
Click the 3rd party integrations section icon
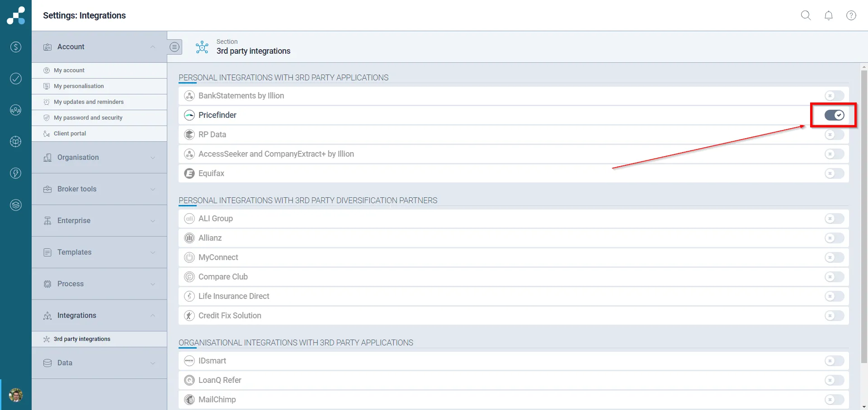[x=202, y=47]
